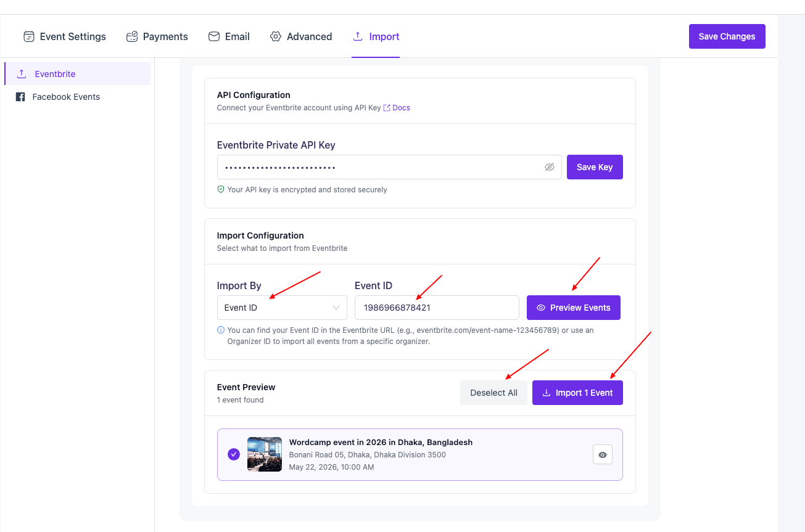Uncheck the Wordcamp event selection checkmark
The width and height of the screenshot is (805, 532).
pyautogui.click(x=234, y=454)
